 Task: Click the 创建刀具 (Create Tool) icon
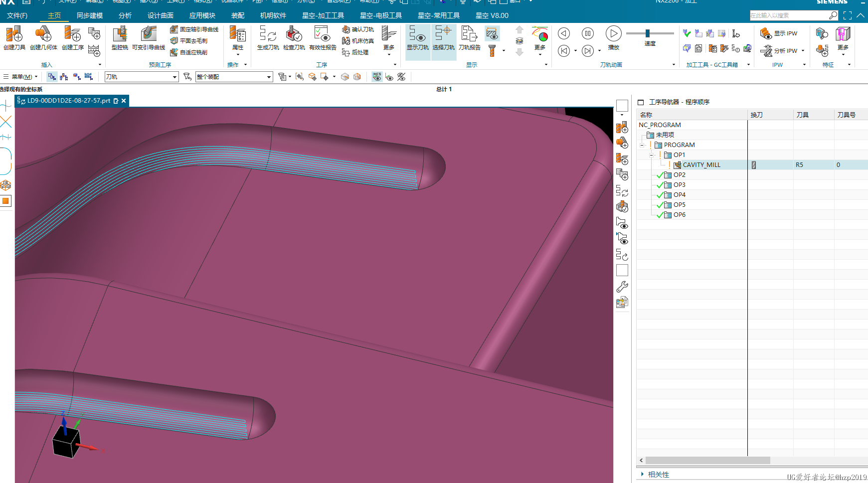[x=14, y=38]
